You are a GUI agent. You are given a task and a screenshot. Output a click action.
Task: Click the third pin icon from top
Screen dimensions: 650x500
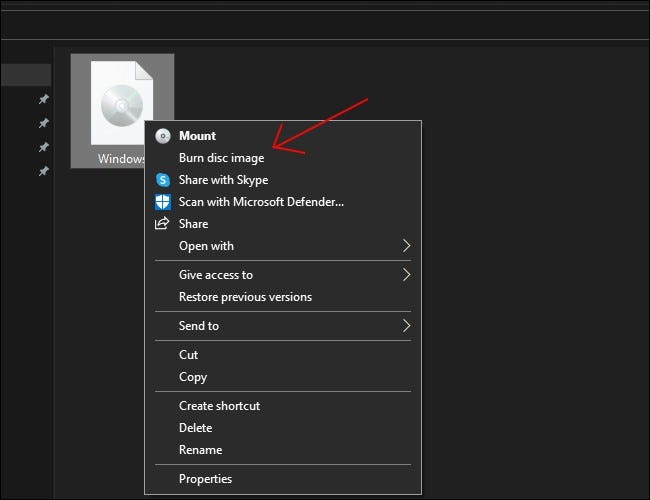tap(43, 148)
